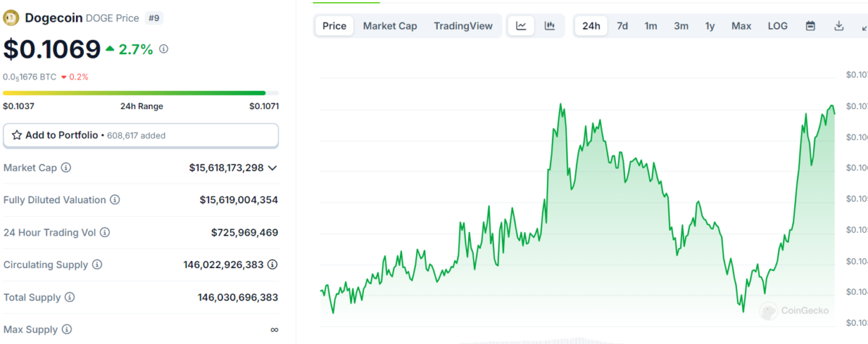Viewport: 868px width, 344px height.
Task: Click the $0.1037 range low value
Action: [x=19, y=106]
